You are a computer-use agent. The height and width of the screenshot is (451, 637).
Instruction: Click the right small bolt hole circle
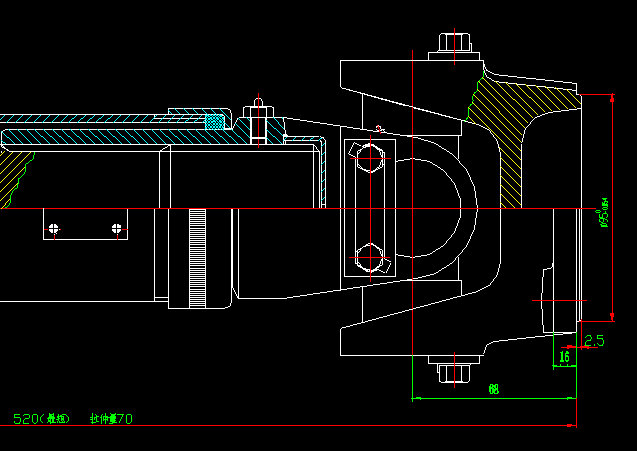point(118,229)
